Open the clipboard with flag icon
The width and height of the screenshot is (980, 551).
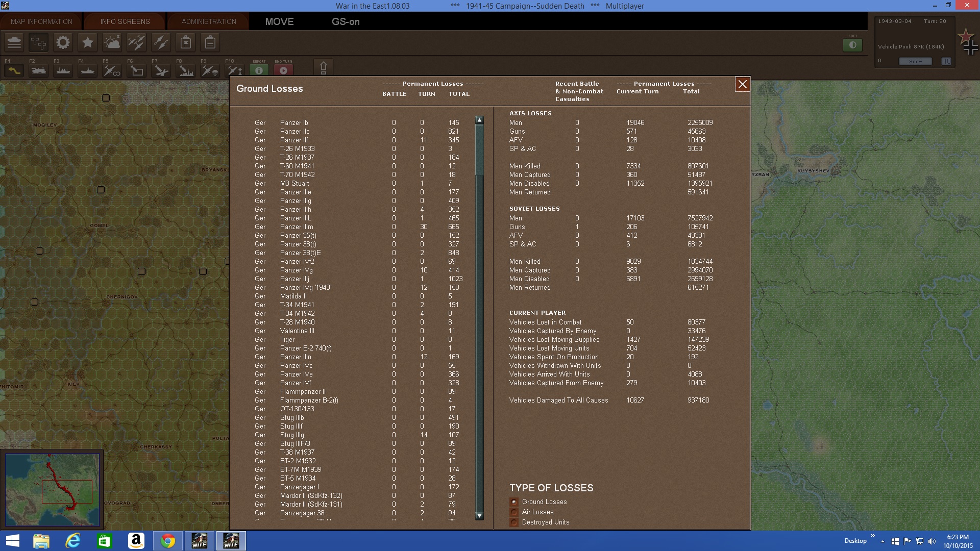tap(186, 42)
